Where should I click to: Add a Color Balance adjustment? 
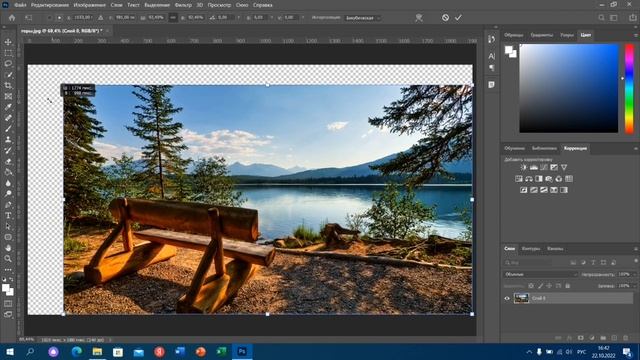click(x=529, y=179)
